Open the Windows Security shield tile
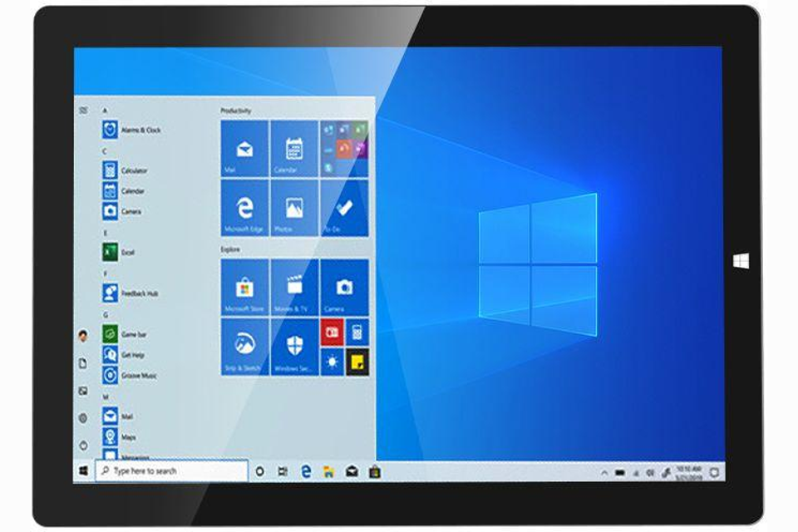 point(294,347)
